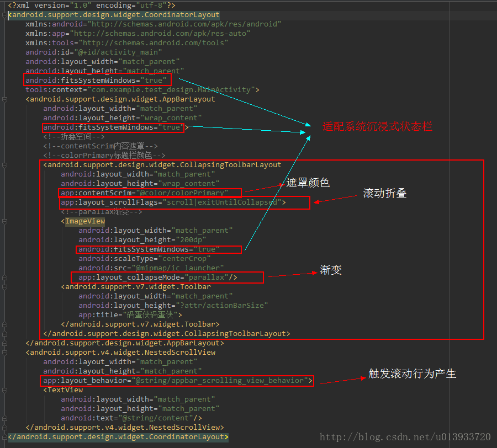Click the <!--parallax渐变--> comment

102,212
